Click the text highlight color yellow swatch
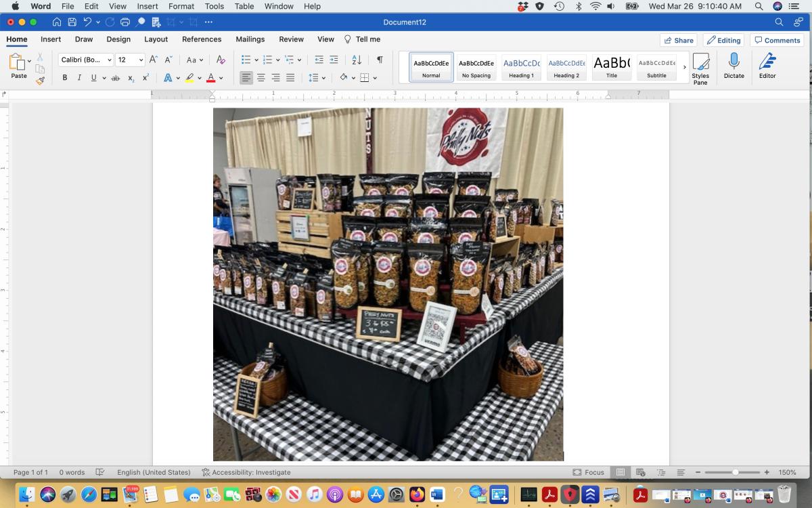 (189, 78)
